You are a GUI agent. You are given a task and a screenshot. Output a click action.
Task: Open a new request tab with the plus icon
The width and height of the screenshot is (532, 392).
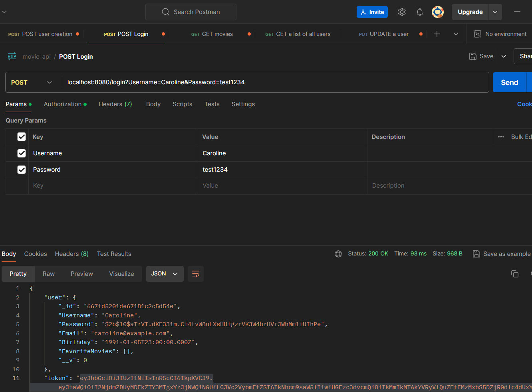coord(437,34)
